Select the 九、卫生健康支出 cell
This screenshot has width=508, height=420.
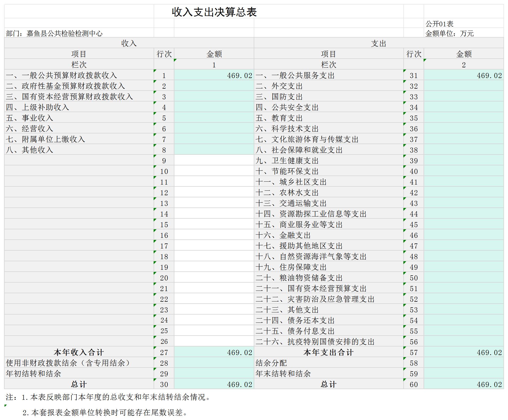(x=287, y=161)
